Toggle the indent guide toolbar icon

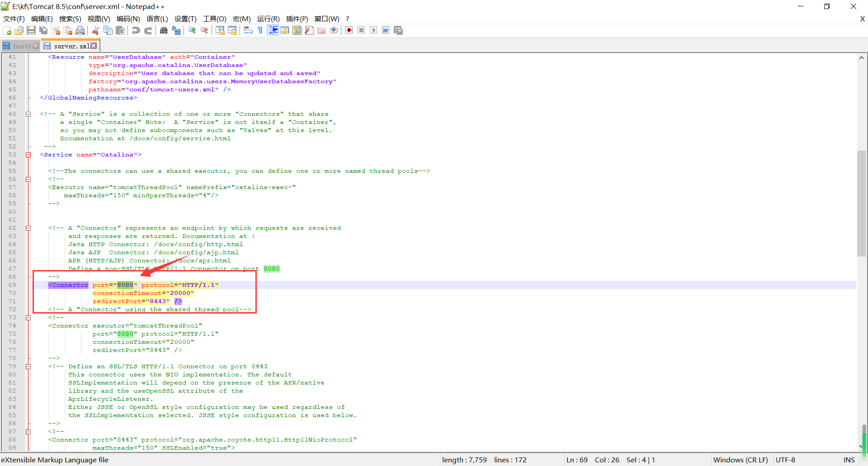273,30
